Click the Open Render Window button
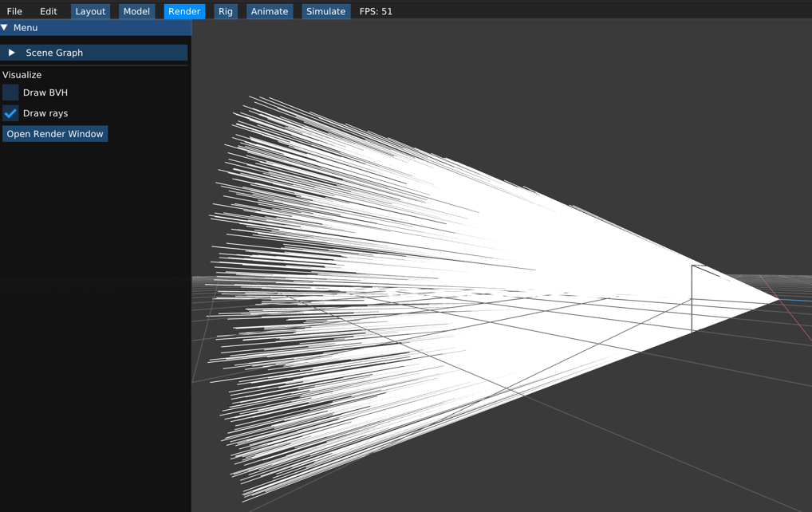812x512 pixels. point(54,133)
